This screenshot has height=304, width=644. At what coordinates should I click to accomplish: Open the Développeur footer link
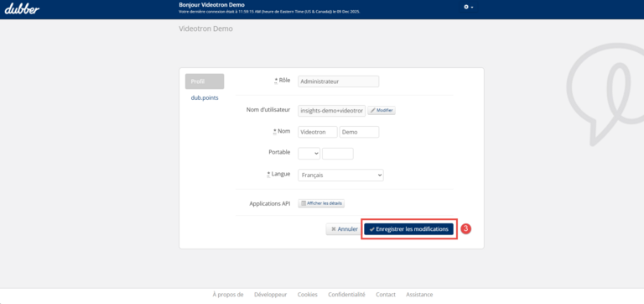(x=270, y=295)
